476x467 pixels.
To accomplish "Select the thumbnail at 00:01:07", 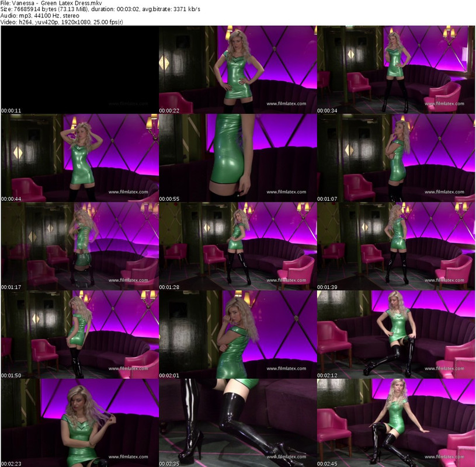I will [x=396, y=158].
